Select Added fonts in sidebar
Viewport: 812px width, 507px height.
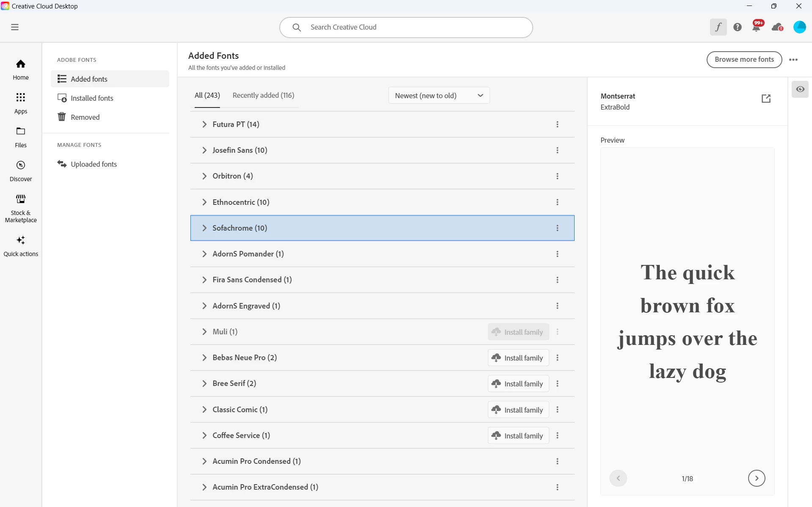110,79
